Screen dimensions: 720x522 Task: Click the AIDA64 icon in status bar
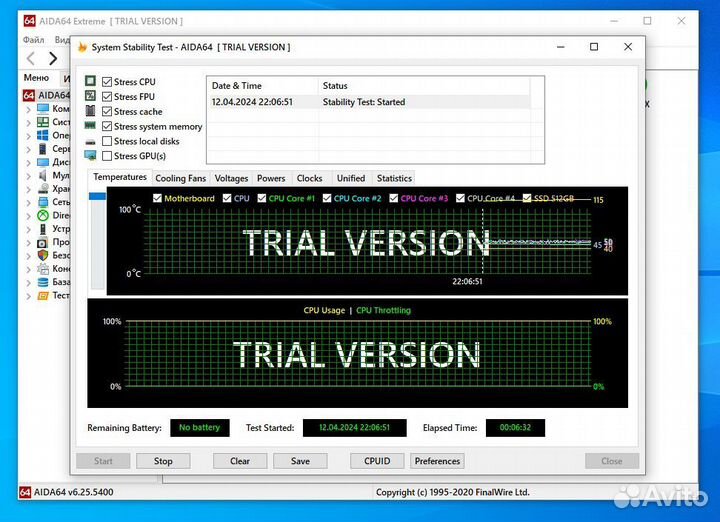25,492
